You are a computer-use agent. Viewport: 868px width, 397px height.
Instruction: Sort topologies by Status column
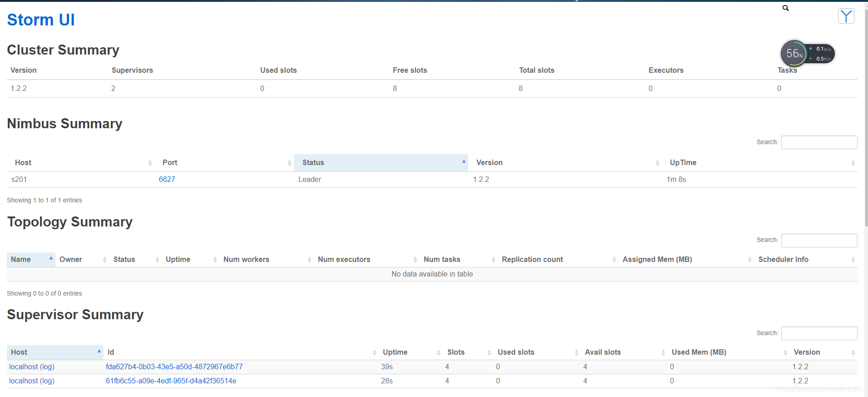(135, 259)
